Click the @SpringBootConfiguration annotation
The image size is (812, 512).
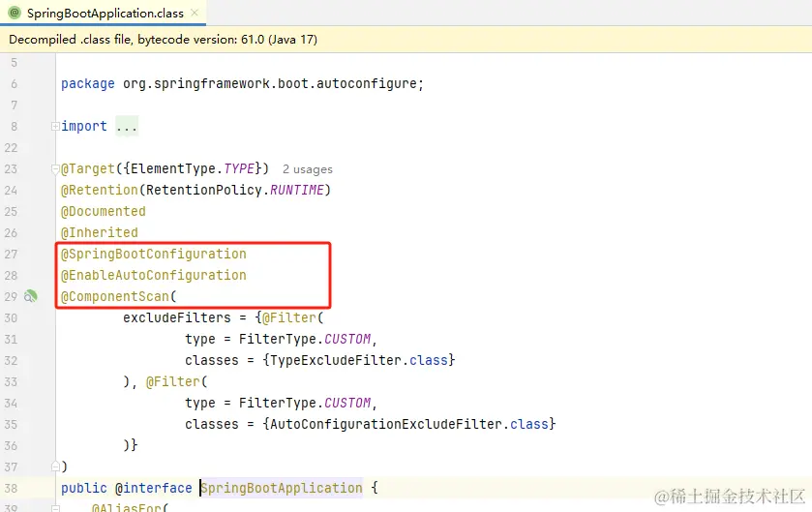[x=154, y=255]
